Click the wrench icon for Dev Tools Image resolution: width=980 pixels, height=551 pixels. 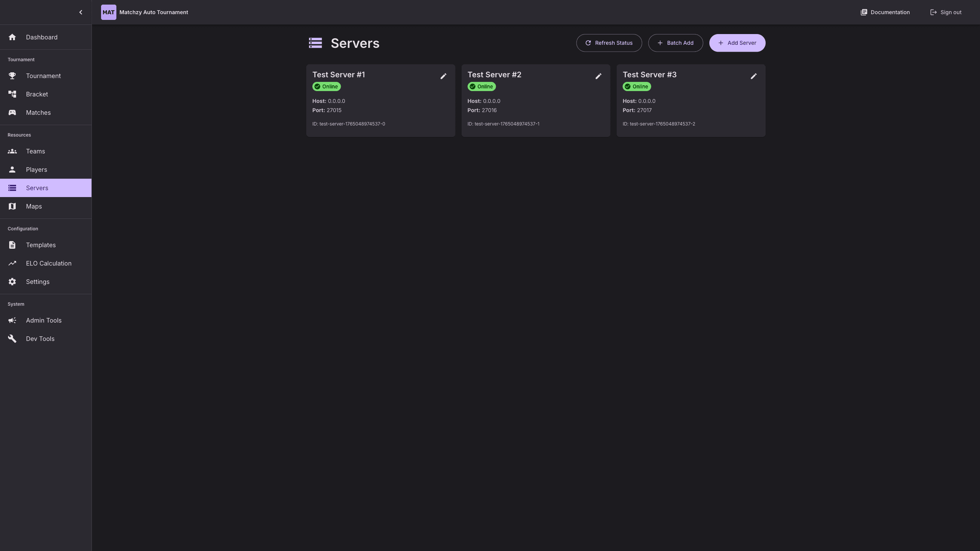point(12,339)
